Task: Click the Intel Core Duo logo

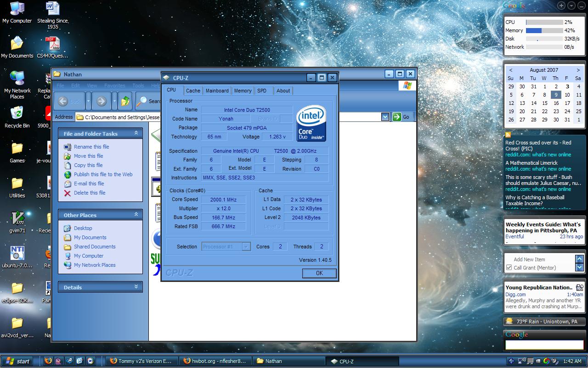Action: coord(311,123)
